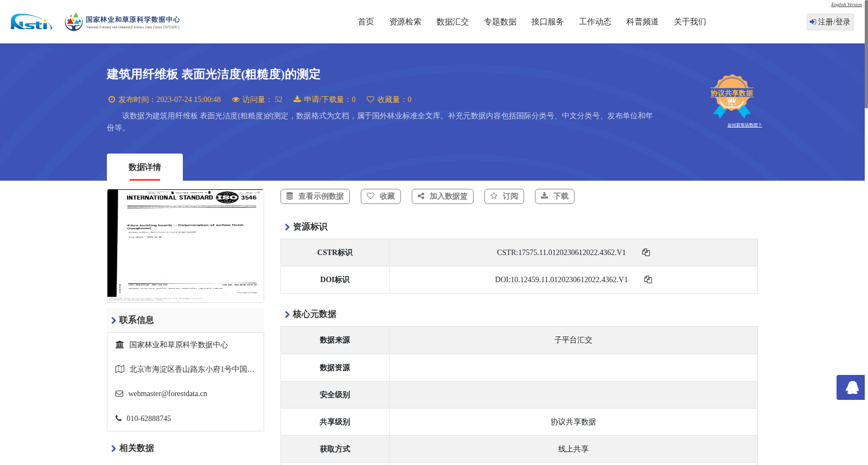Click the 订阅 star button

click(504, 196)
